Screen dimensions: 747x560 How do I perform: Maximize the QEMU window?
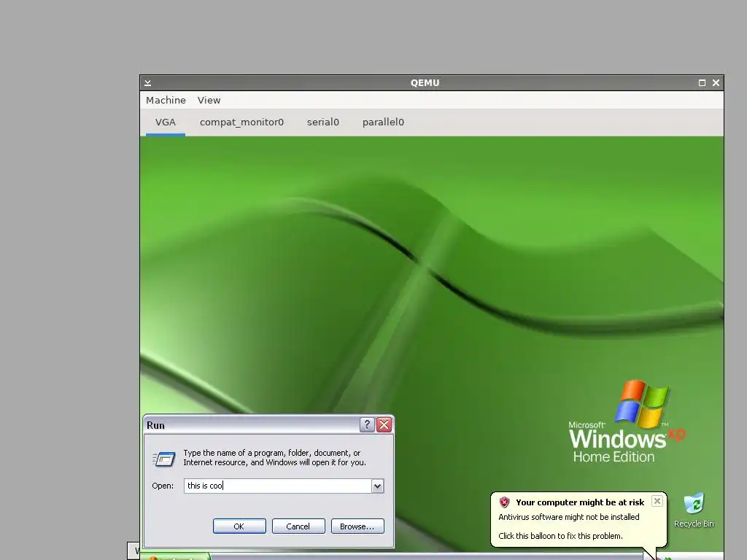[702, 83]
